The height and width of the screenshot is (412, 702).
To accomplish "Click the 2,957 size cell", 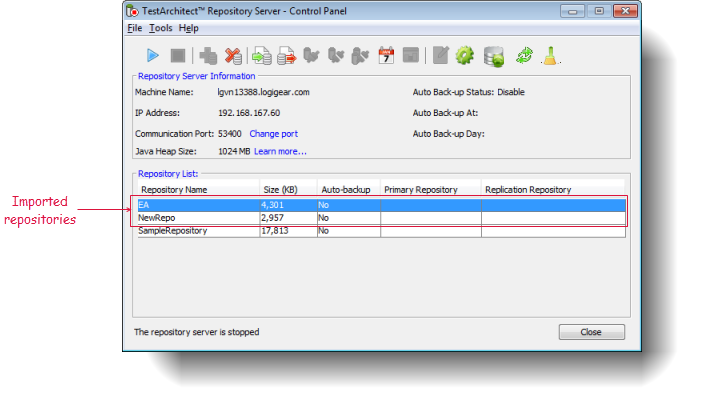I will pos(288,218).
